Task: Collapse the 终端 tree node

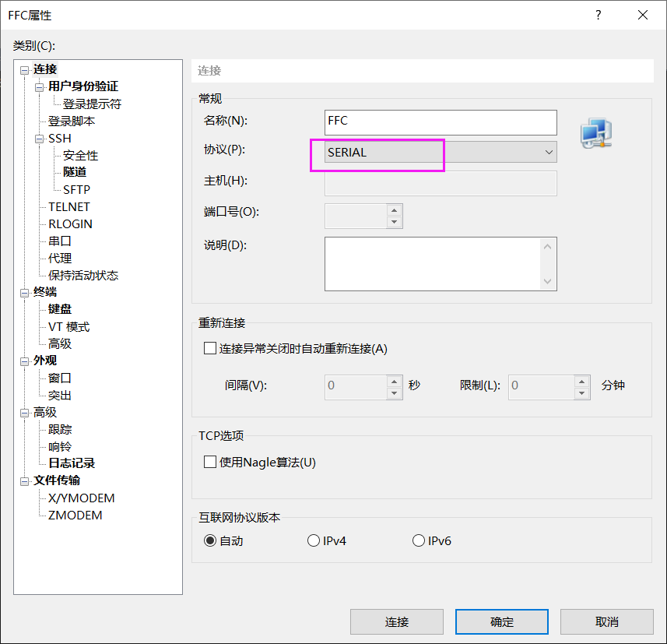Action: pyautogui.click(x=25, y=293)
